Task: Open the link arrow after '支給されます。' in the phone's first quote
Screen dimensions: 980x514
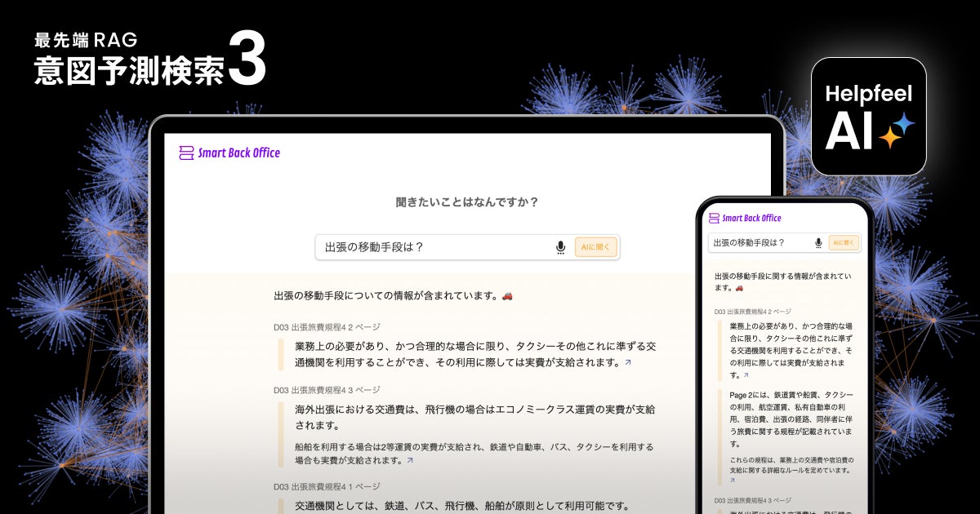Action: click(x=745, y=375)
